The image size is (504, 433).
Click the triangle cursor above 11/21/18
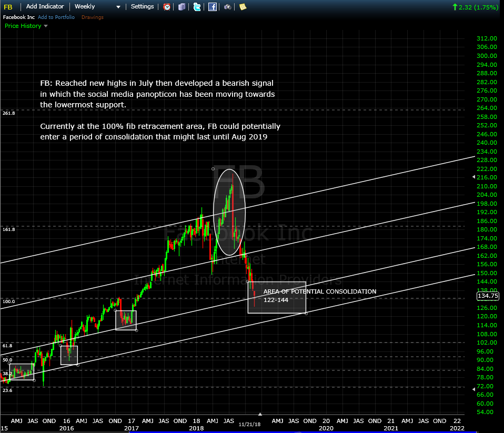260,414
